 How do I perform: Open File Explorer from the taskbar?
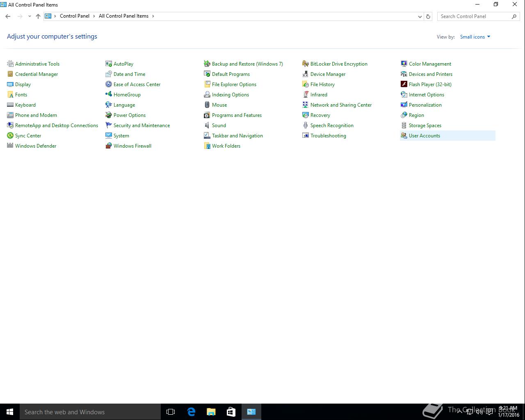click(211, 412)
